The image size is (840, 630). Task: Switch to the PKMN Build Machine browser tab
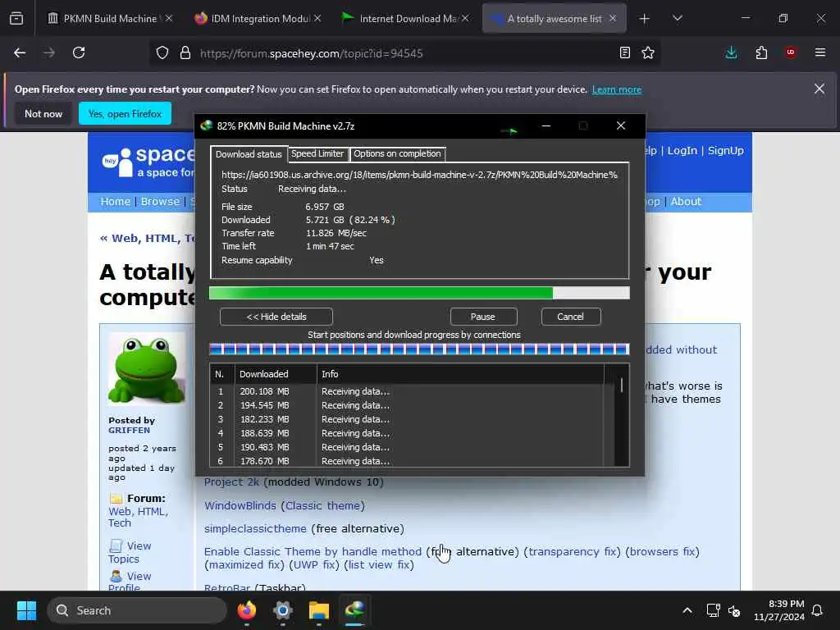tap(110, 18)
